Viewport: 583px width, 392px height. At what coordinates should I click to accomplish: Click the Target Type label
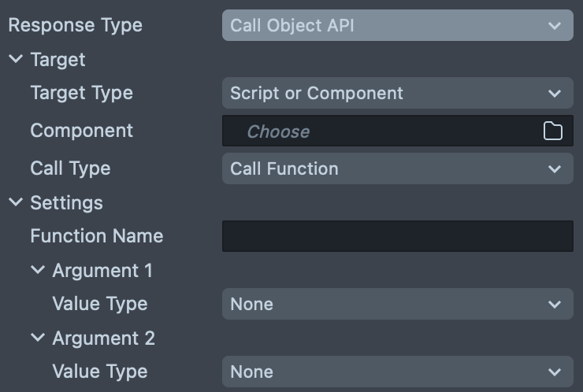point(81,93)
